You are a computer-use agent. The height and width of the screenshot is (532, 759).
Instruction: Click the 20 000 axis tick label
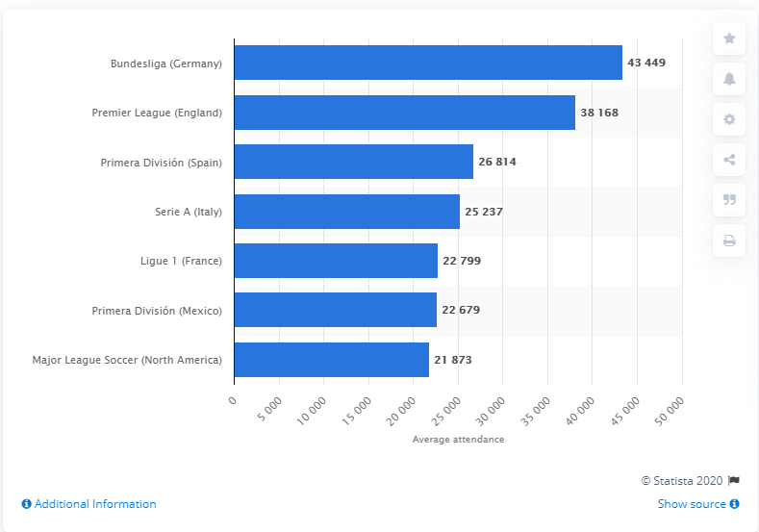(401, 411)
